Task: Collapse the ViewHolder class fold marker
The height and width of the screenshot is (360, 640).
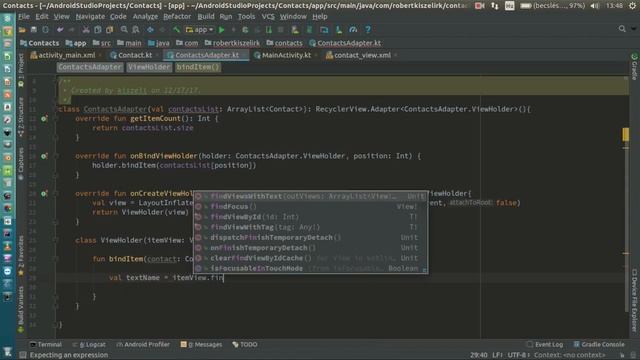Action: pyautogui.click(x=56, y=240)
